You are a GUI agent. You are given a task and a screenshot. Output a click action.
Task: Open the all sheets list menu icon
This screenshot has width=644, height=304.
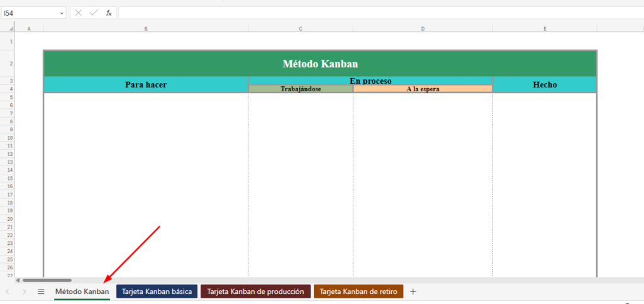tap(41, 291)
